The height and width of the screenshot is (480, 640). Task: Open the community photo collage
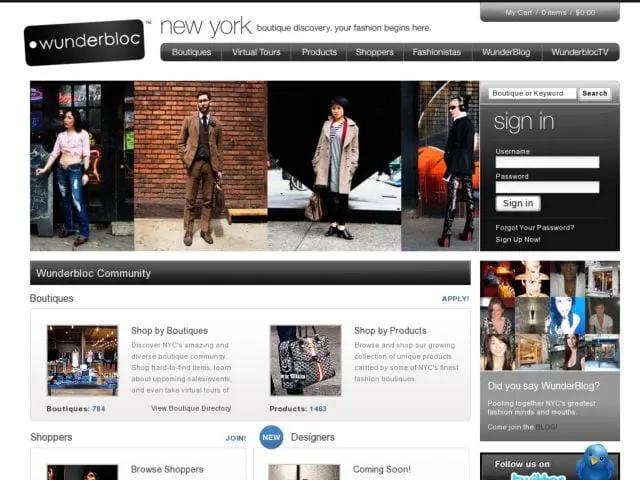(x=550, y=316)
